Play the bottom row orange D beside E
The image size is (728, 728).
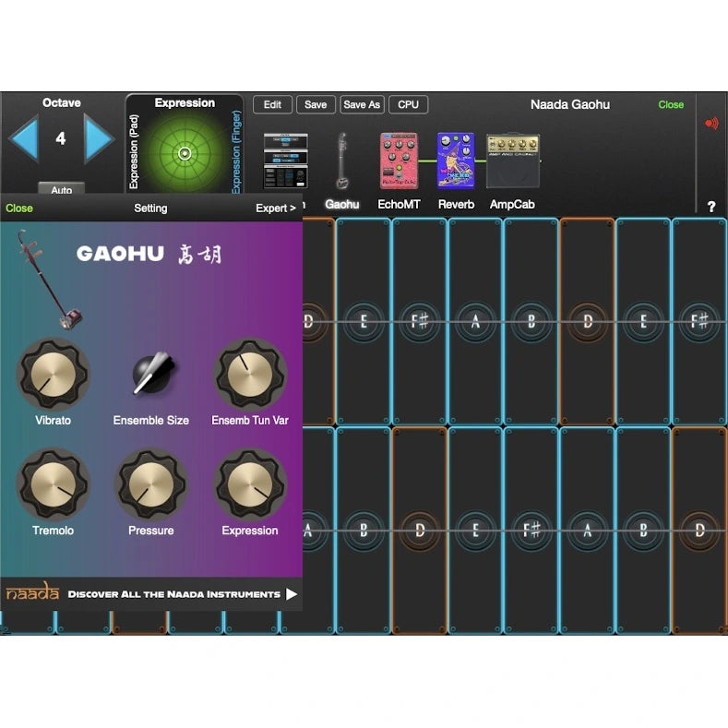coord(420,531)
